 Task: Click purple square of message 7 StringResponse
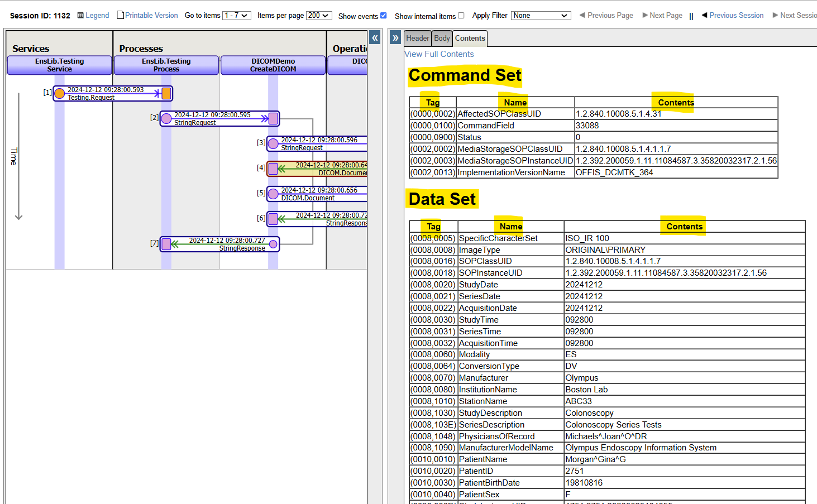pos(166,244)
